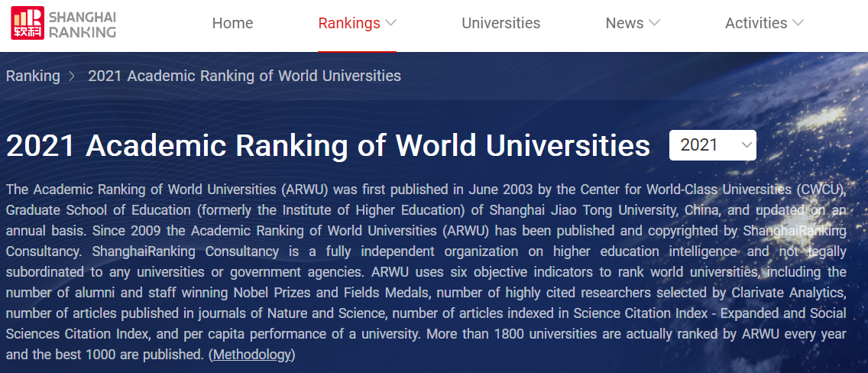Screen dimensions: 868x373
Task: Open the News menu
Action: pyautogui.click(x=624, y=23)
